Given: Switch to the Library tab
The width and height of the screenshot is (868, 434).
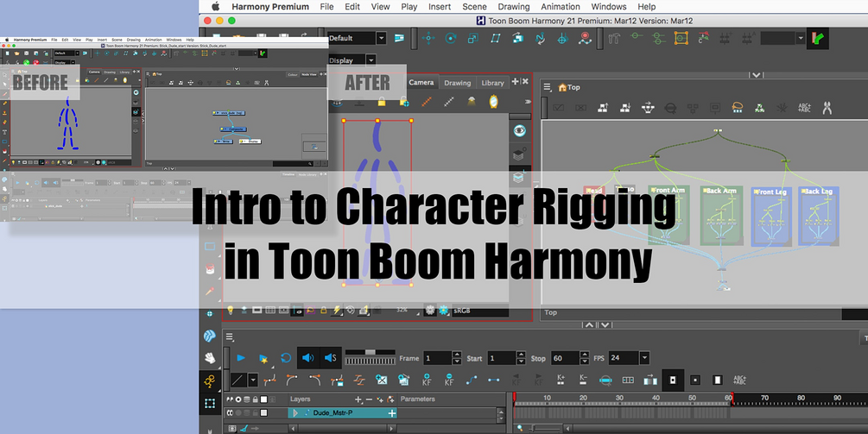Looking at the screenshot, I should (x=492, y=83).
